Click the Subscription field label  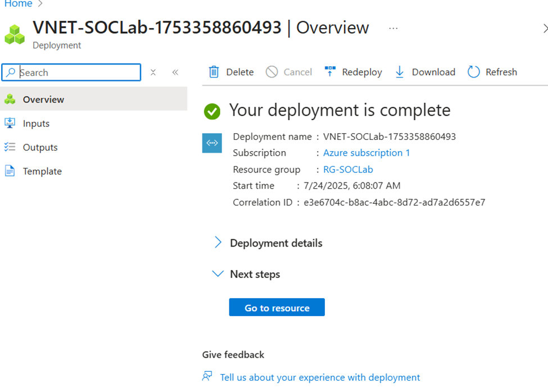coord(259,153)
